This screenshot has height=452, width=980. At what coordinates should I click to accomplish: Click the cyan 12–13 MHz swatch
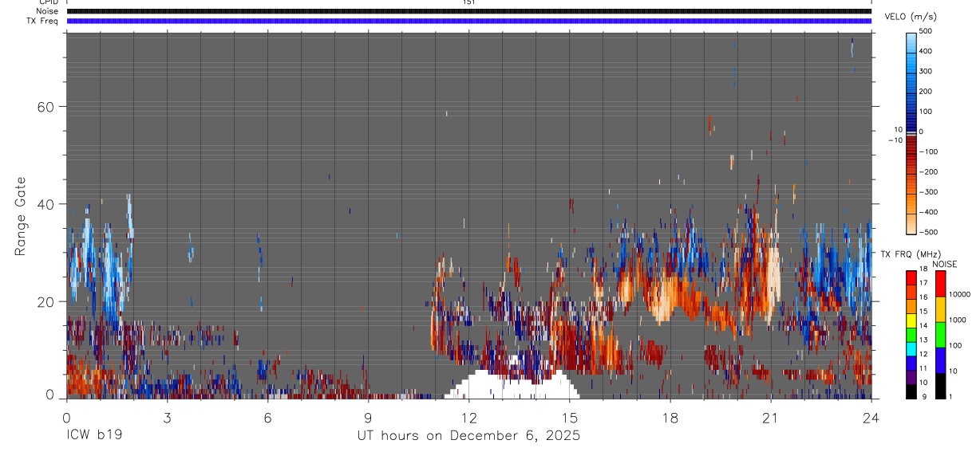(x=911, y=349)
